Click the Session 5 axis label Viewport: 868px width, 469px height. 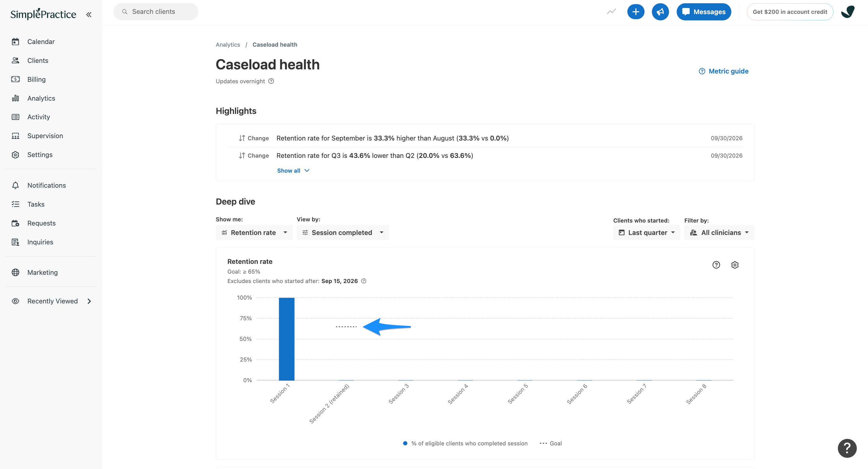[x=518, y=394]
